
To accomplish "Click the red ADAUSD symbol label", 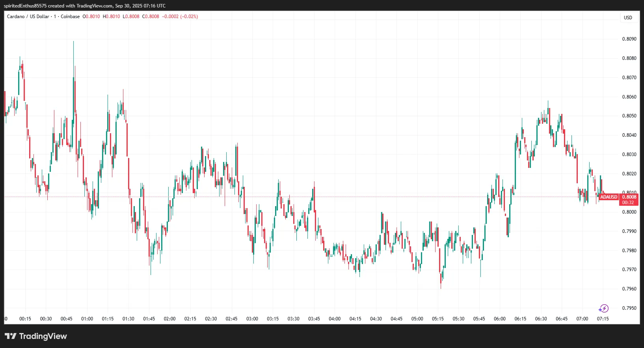I will coord(609,197).
